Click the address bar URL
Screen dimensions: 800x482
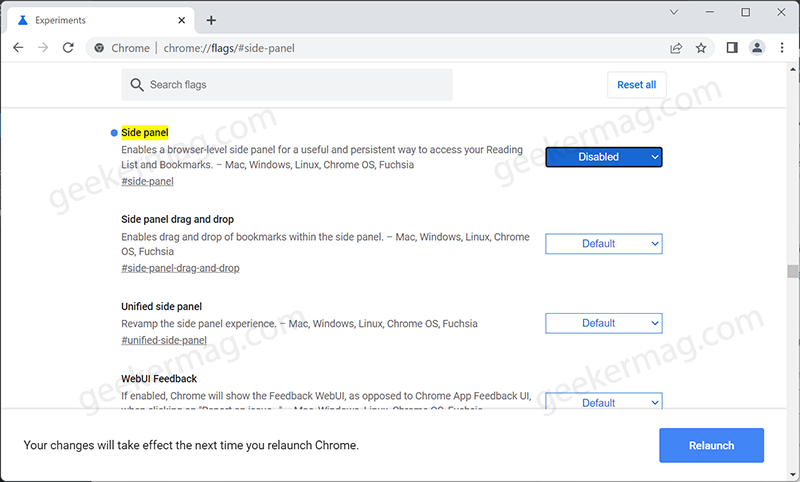coord(229,48)
